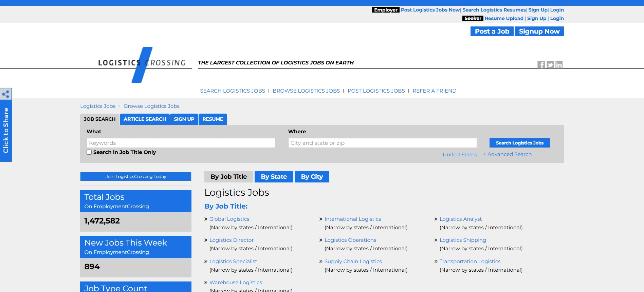Click the Seeker Sign Up link
644x292 pixels.
pyautogui.click(x=537, y=18)
